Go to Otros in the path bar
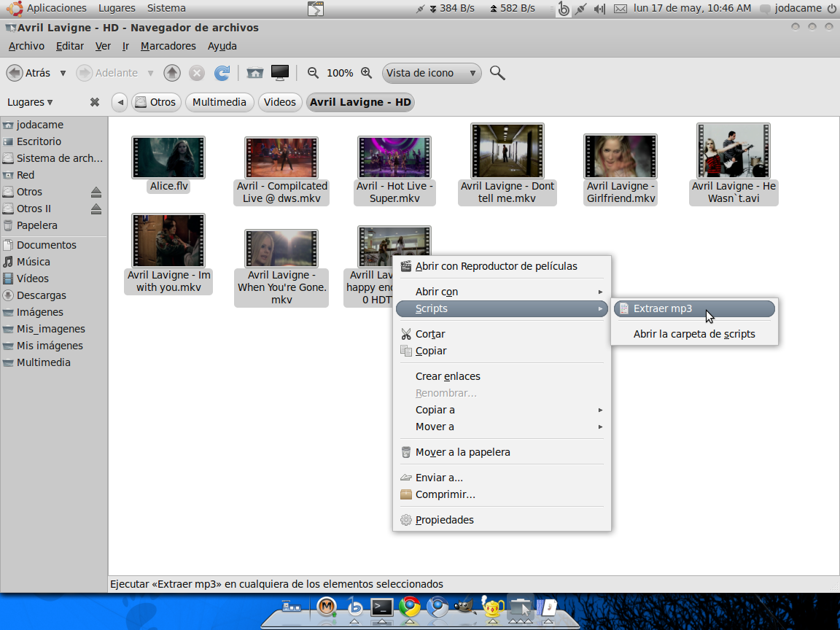The image size is (840, 630). pos(156,102)
